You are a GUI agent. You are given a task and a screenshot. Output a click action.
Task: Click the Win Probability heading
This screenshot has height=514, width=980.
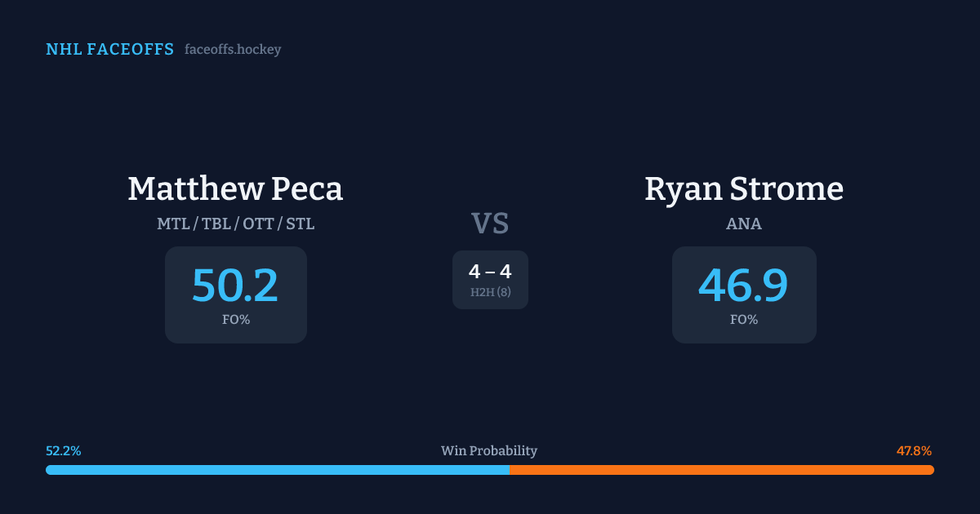pyautogui.click(x=489, y=450)
